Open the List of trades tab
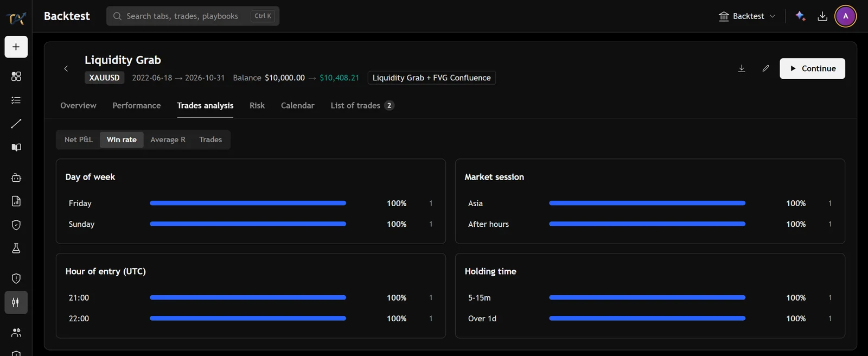The height and width of the screenshot is (356, 868). 362,105
